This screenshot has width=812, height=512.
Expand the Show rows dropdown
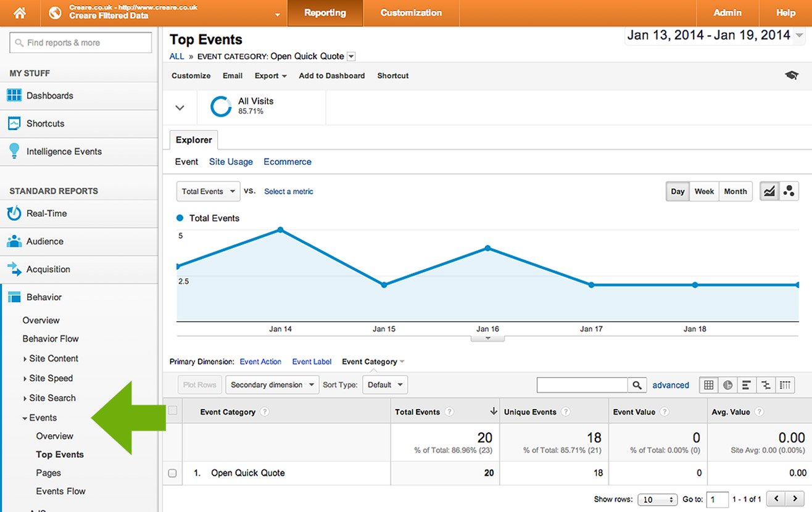[657, 499]
